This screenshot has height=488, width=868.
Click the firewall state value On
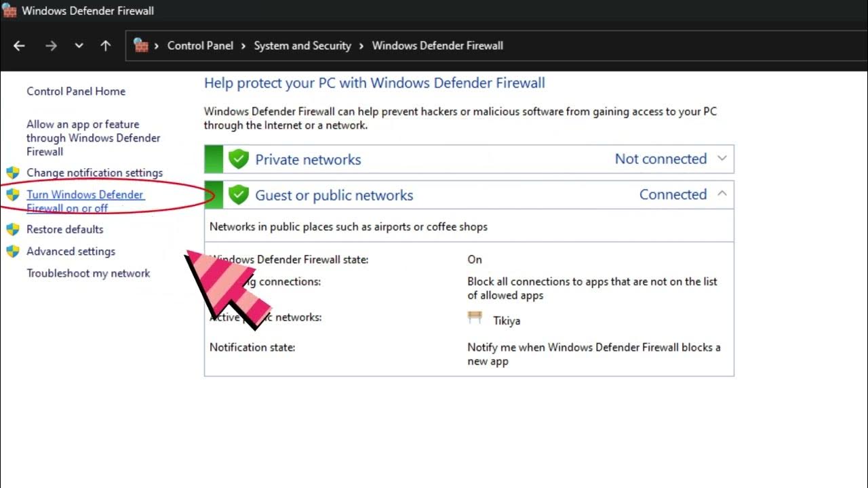pos(475,260)
